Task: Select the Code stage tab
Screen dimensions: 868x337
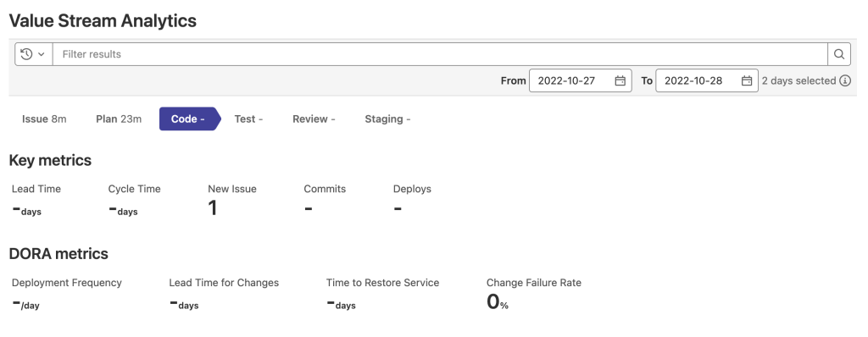Action: coord(190,119)
